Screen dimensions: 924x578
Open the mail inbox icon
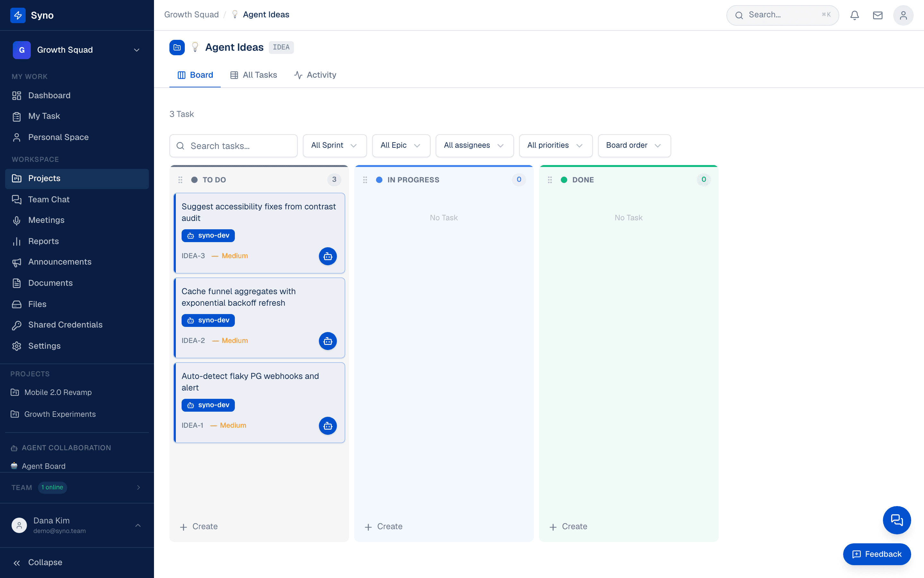877,15
